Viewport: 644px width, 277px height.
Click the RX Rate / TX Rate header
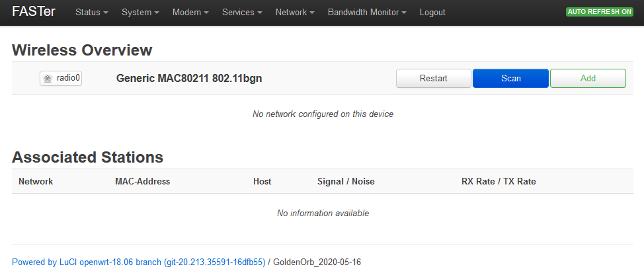[498, 181]
